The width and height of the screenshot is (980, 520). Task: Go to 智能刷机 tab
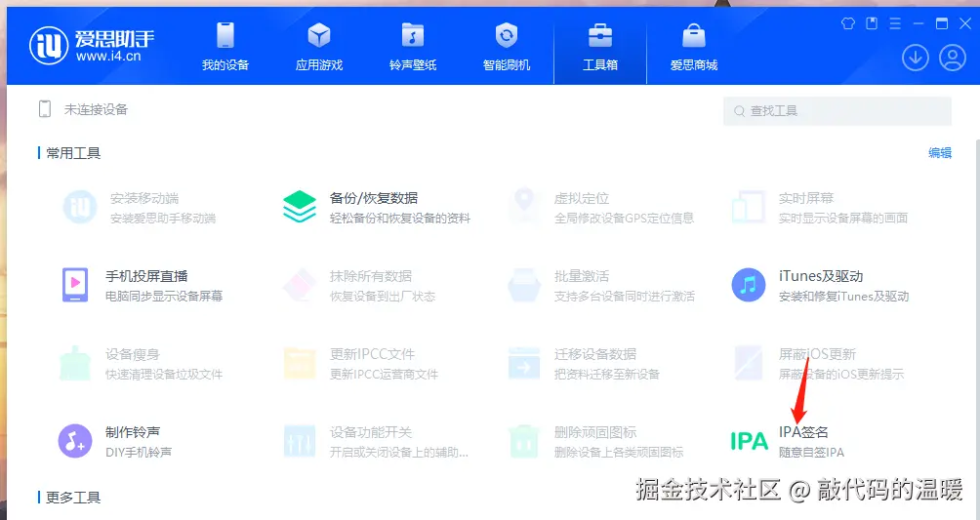pos(507,46)
